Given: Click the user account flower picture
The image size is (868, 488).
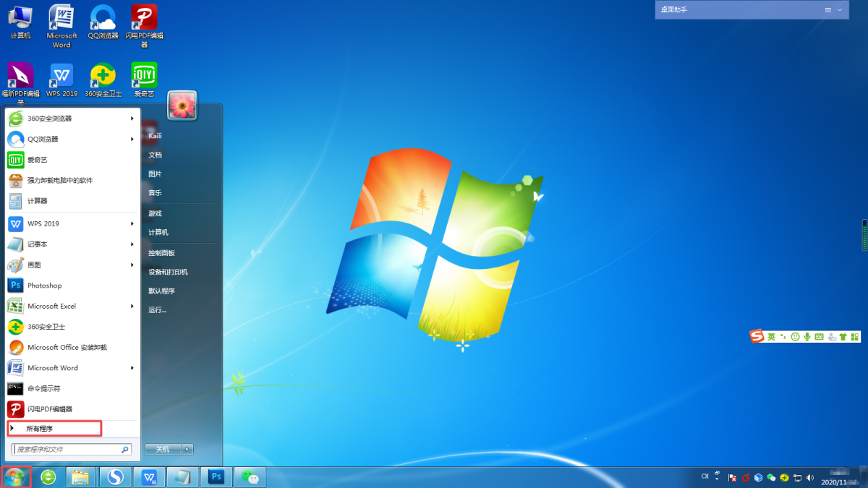Looking at the screenshot, I should 182,106.
